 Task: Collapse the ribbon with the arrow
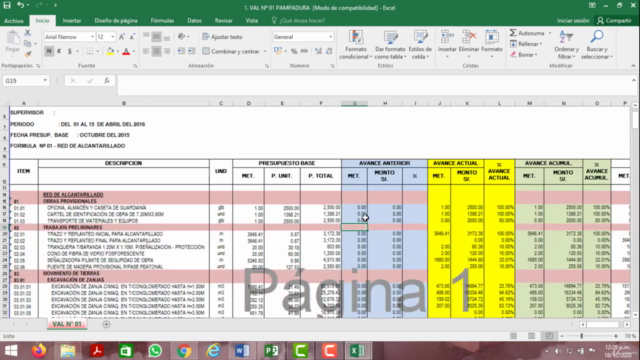tap(633, 66)
